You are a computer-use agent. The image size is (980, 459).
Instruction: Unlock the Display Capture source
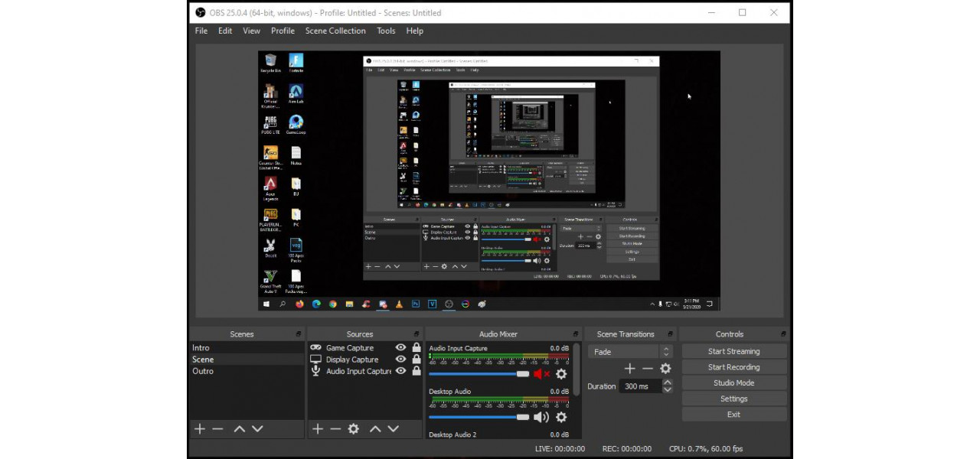coord(416,360)
